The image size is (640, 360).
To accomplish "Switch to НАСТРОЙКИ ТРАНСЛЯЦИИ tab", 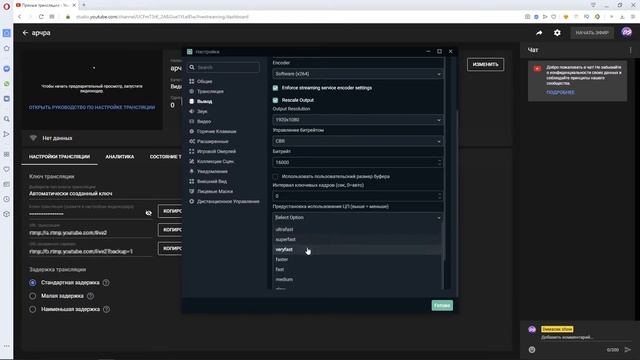I will pyautogui.click(x=59, y=157).
